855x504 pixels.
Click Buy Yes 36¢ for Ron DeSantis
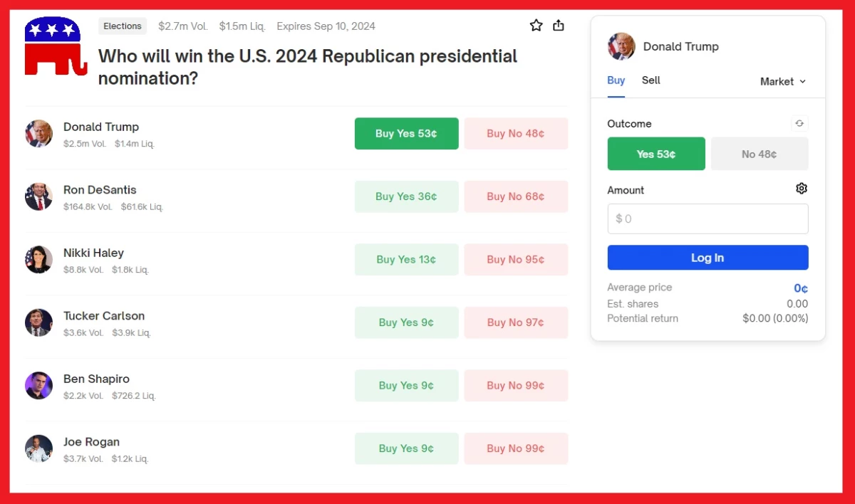407,196
